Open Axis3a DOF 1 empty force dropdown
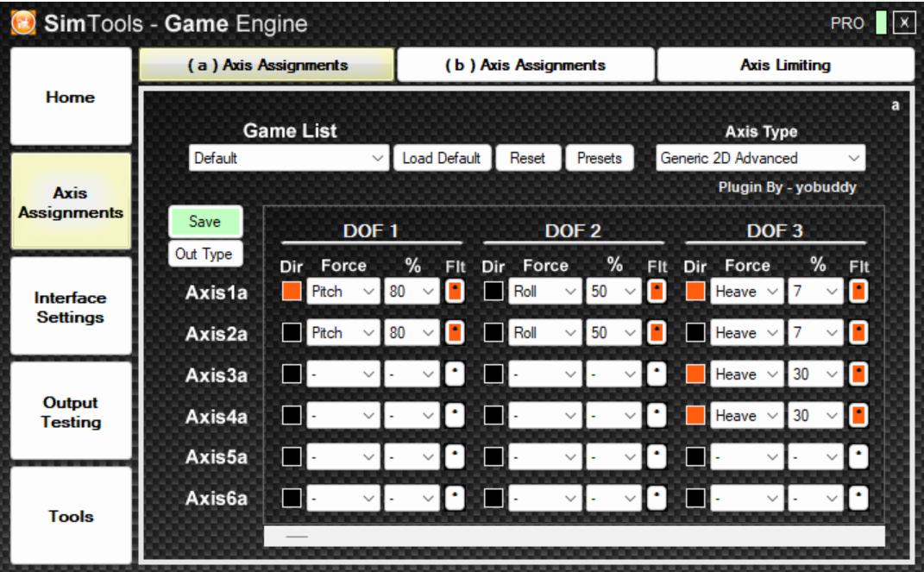Image resolution: width=924 pixels, height=572 pixels. point(343,374)
